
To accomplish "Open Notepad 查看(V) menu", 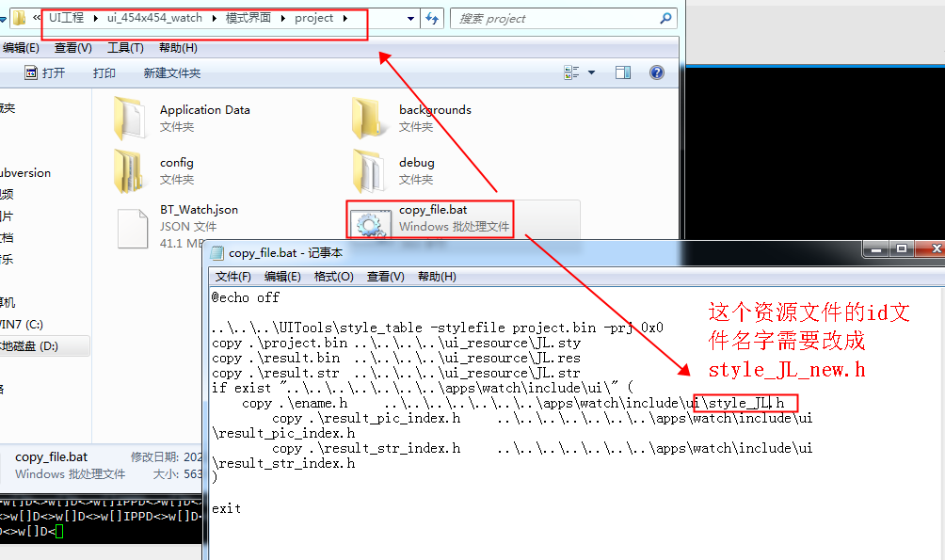I will [386, 277].
